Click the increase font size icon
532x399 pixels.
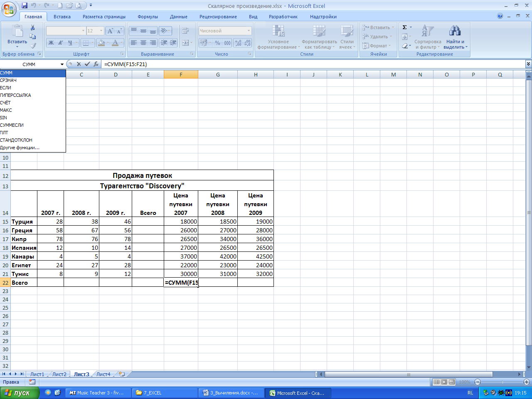pos(110,31)
